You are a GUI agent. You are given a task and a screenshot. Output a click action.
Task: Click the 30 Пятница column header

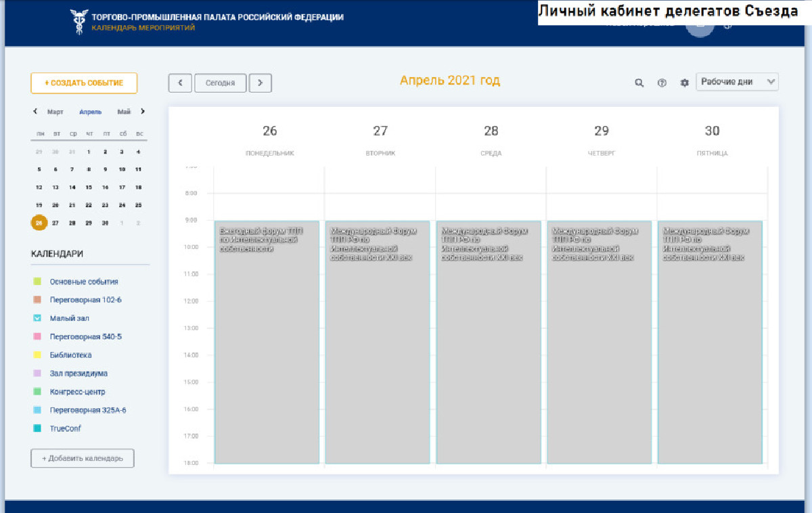point(712,140)
